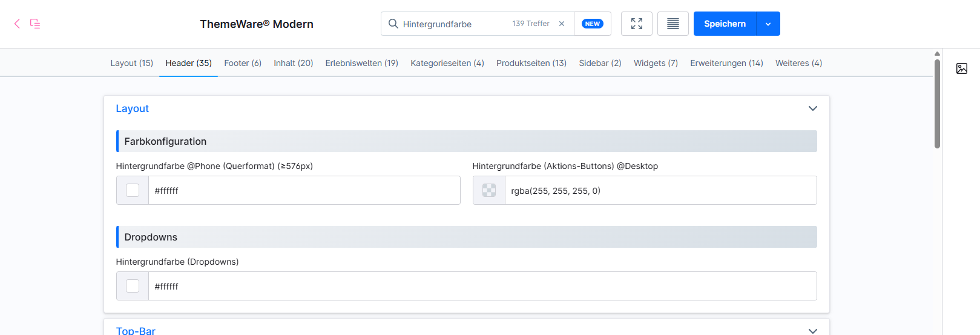This screenshot has height=335, width=980.
Task: Switch to Weiteres (4) tab
Action: tap(798, 63)
